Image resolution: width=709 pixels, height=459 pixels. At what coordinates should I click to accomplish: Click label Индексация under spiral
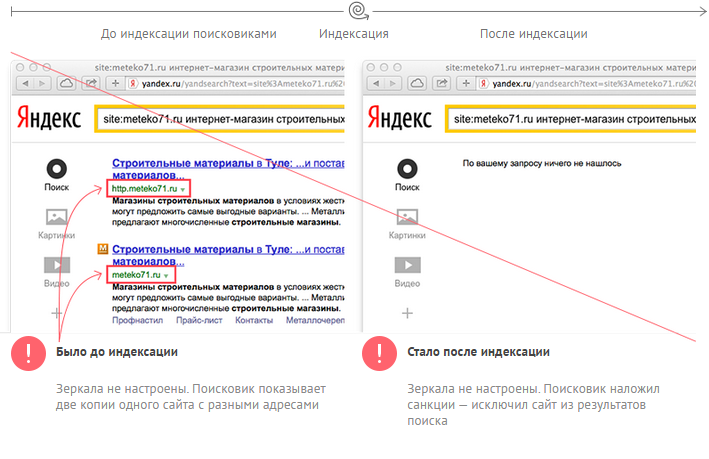(x=354, y=34)
